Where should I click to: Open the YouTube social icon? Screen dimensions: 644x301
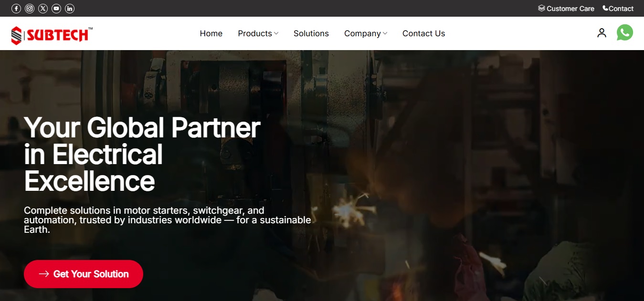[x=56, y=9]
